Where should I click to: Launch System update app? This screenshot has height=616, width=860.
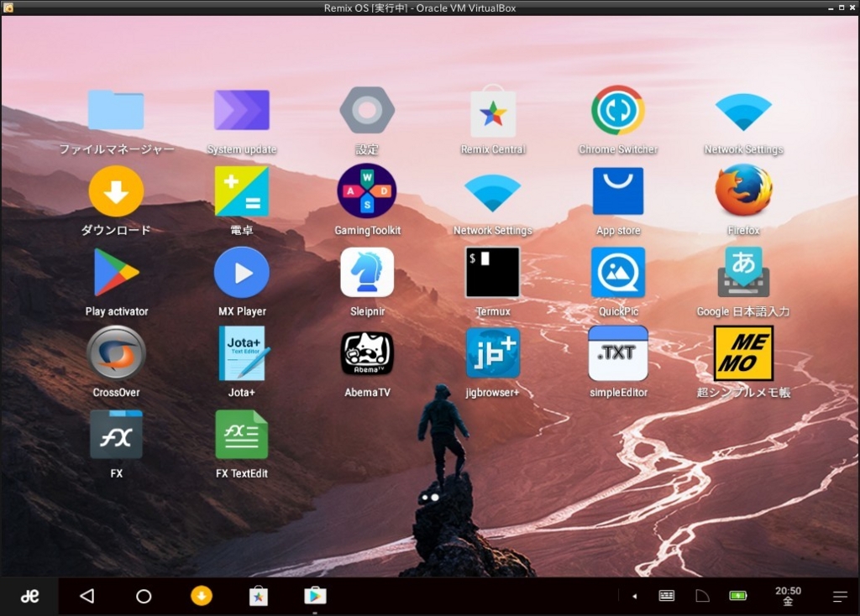tap(241, 110)
